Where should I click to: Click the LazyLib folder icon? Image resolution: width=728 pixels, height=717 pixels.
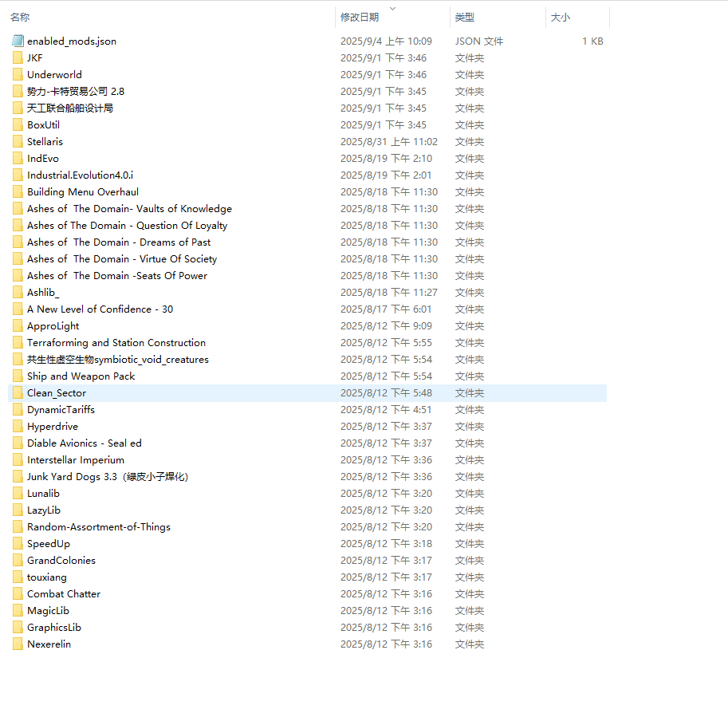click(18, 510)
